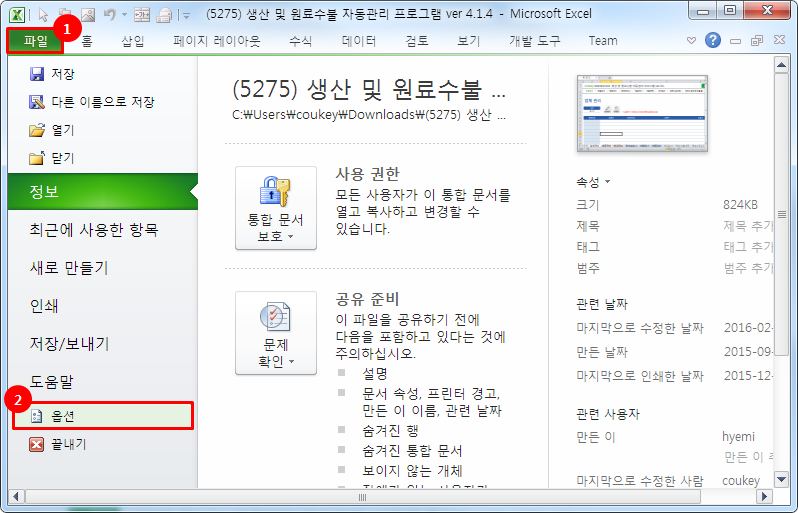Viewport: 798px width, 513px height.
Task: Click the table column icon in quick access toolbar
Action: [142, 15]
